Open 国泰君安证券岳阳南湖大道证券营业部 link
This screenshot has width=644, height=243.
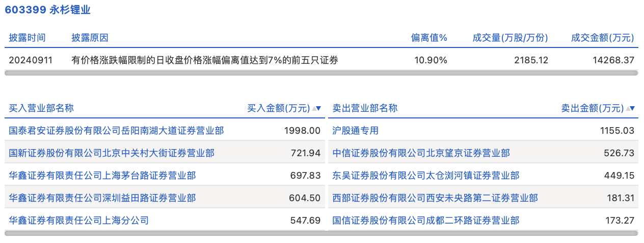point(116,131)
